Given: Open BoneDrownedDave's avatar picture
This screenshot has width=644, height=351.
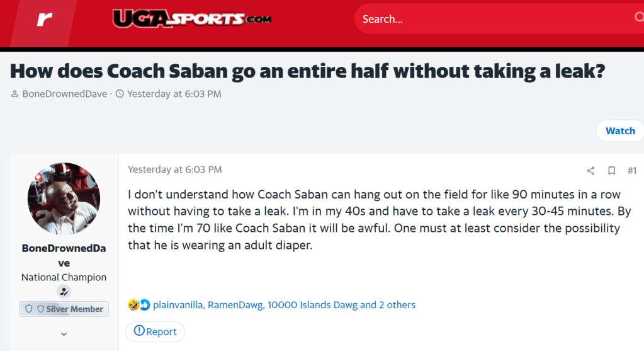Looking at the screenshot, I should (64, 199).
